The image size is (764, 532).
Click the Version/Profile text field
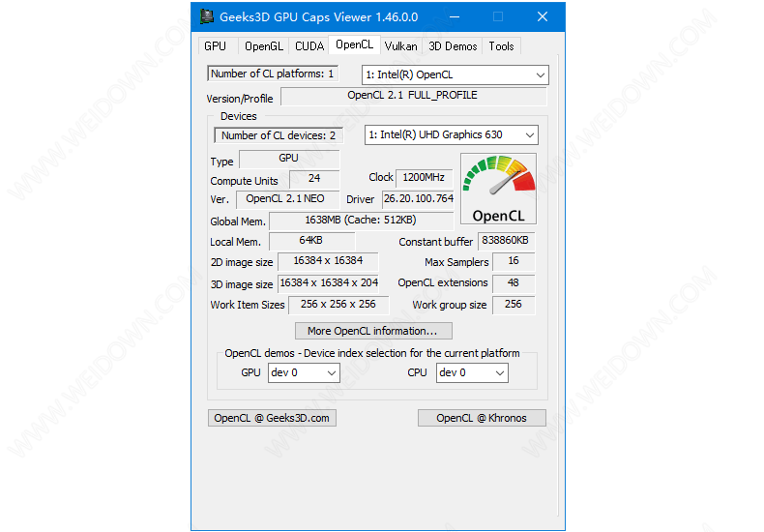pyautogui.click(x=412, y=96)
